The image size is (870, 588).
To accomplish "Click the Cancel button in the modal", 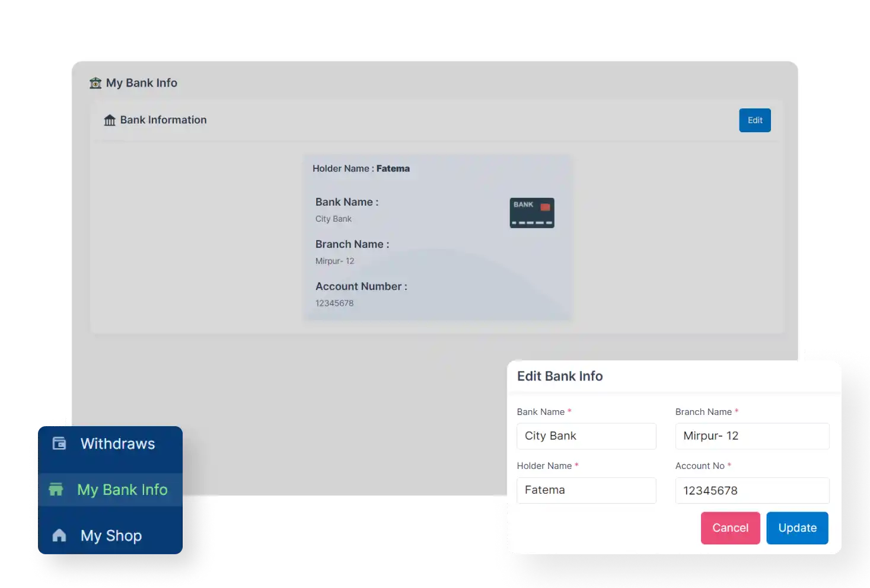I will 730,528.
